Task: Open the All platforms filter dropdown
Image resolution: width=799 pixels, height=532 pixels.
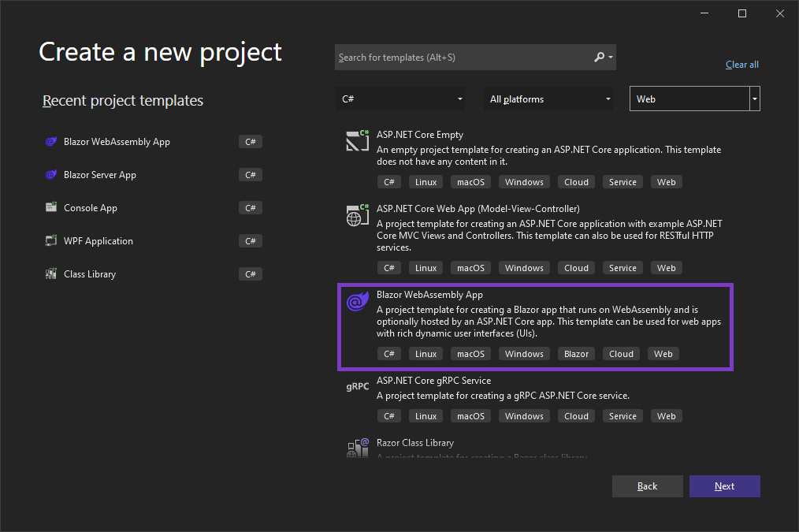Action: (x=548, y=99)
